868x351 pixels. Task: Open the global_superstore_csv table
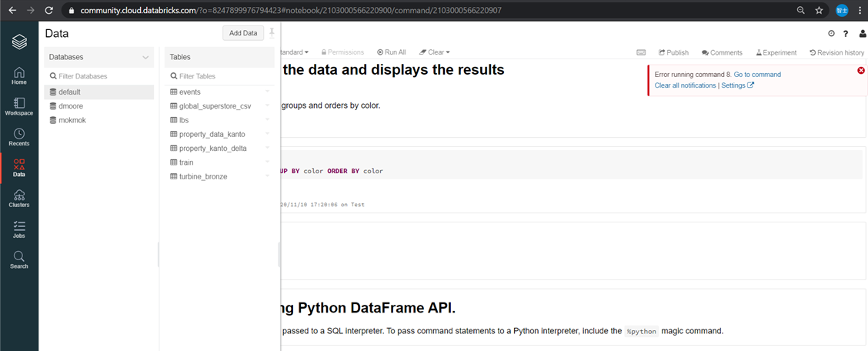click(x=215, y=106)
